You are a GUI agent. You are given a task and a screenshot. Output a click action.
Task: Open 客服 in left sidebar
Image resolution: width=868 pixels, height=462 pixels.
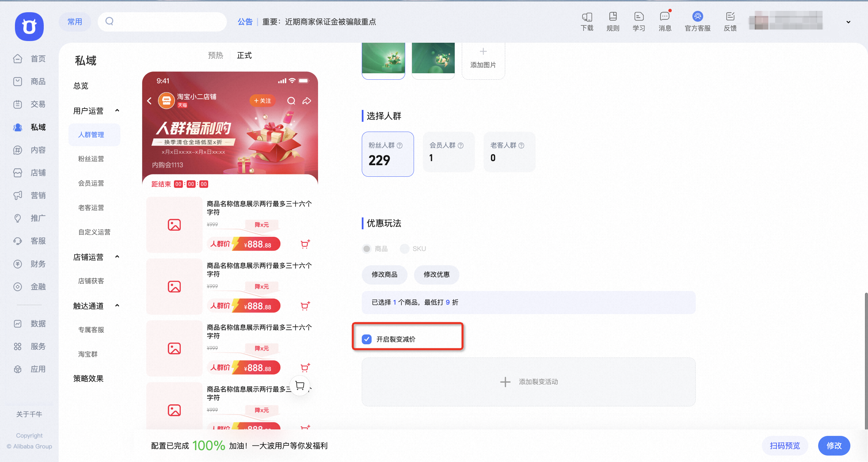pyautogui.click(x=29, y=241)
